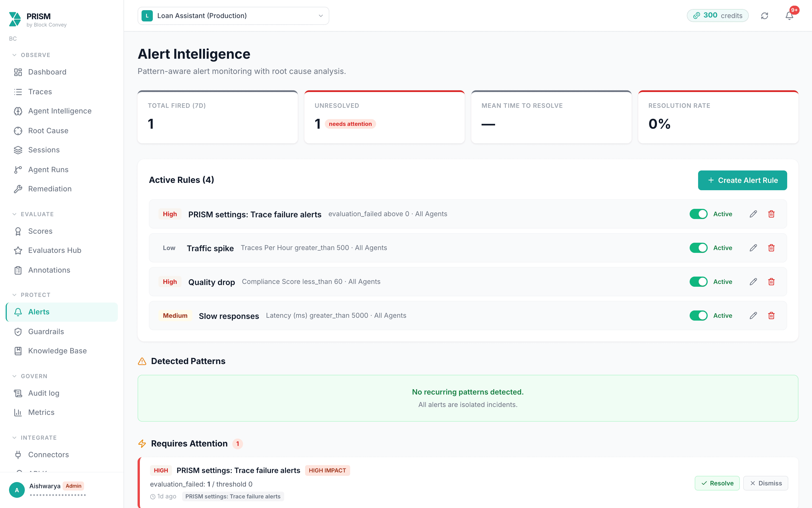Click the PRISM logo icon

15,19
